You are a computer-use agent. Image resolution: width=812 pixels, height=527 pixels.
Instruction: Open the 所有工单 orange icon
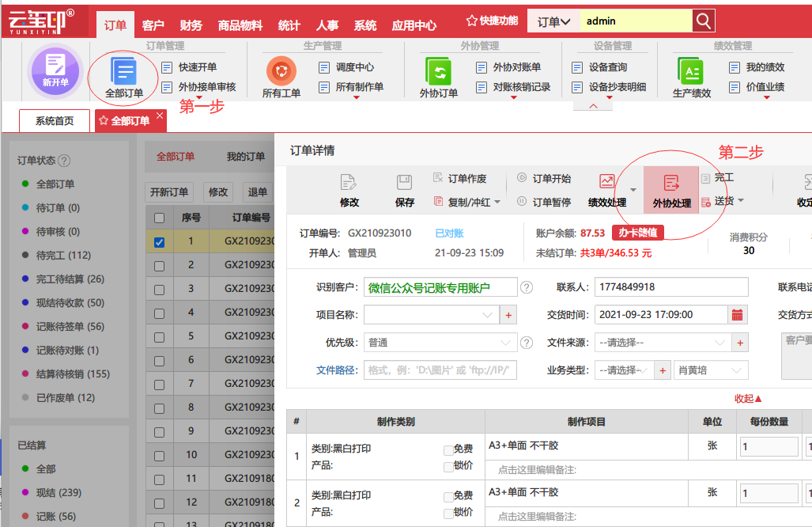281,71
